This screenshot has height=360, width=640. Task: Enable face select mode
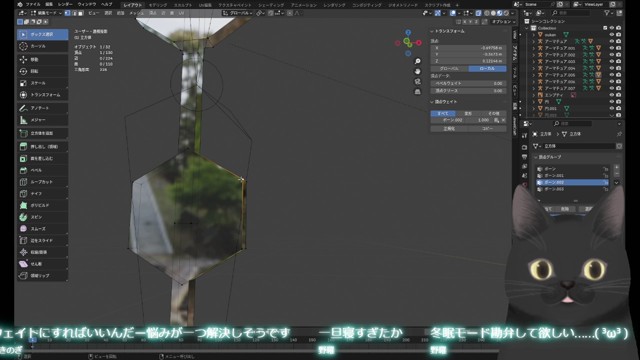coord(80,13)
